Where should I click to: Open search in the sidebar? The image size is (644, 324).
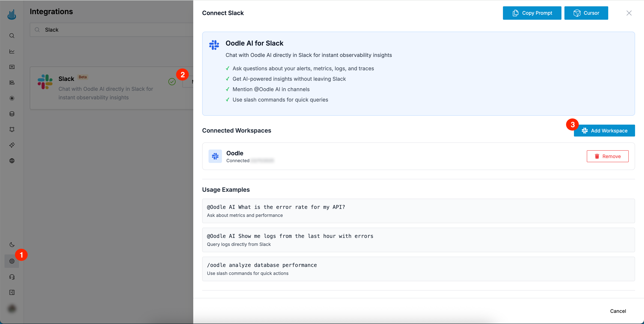click(x=12, y=36)
